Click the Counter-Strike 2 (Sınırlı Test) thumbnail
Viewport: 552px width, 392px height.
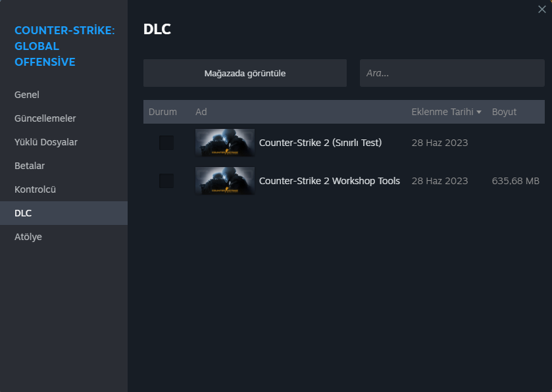(x=225, y=143)
